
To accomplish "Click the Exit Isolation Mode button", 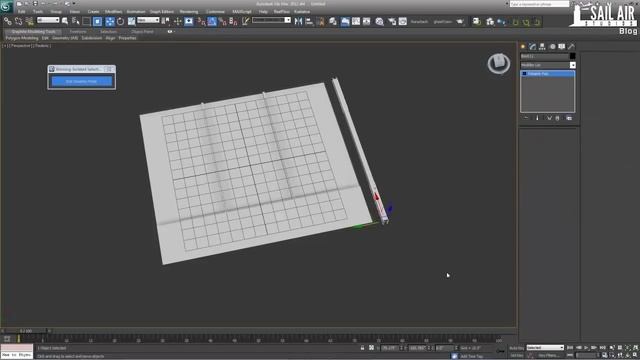I will click(81, 81).
